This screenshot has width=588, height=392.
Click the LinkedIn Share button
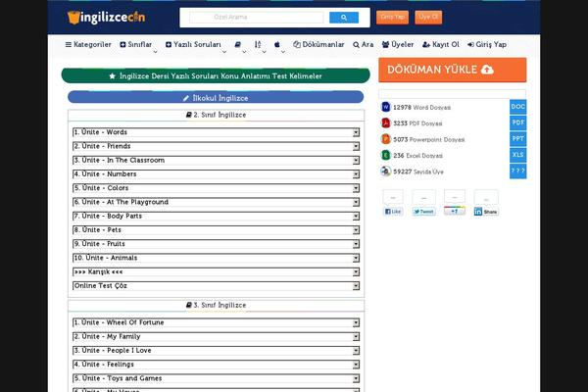pos(486,212)
